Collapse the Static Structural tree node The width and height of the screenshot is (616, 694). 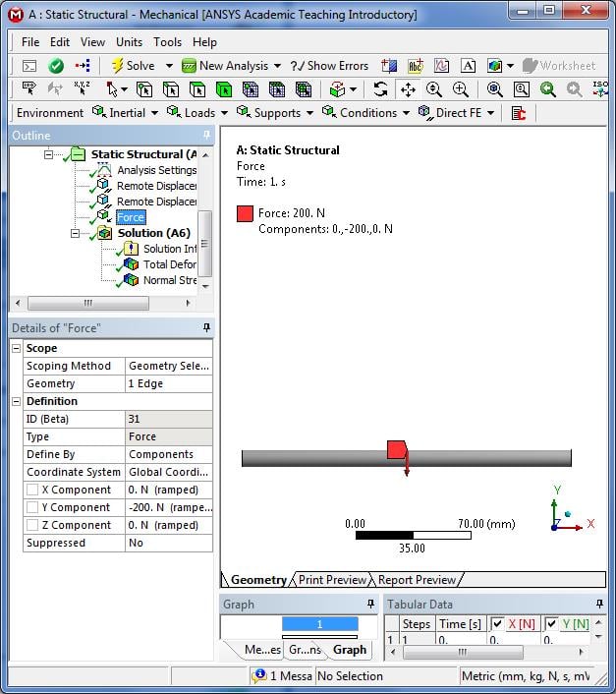[x=48, y=154]
